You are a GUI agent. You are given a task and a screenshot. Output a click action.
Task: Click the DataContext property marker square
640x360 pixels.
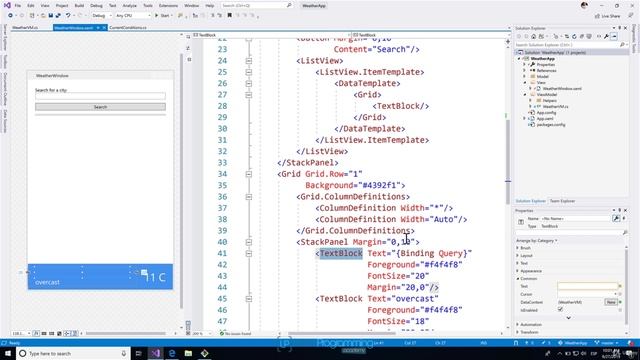[x=620, y=302]
